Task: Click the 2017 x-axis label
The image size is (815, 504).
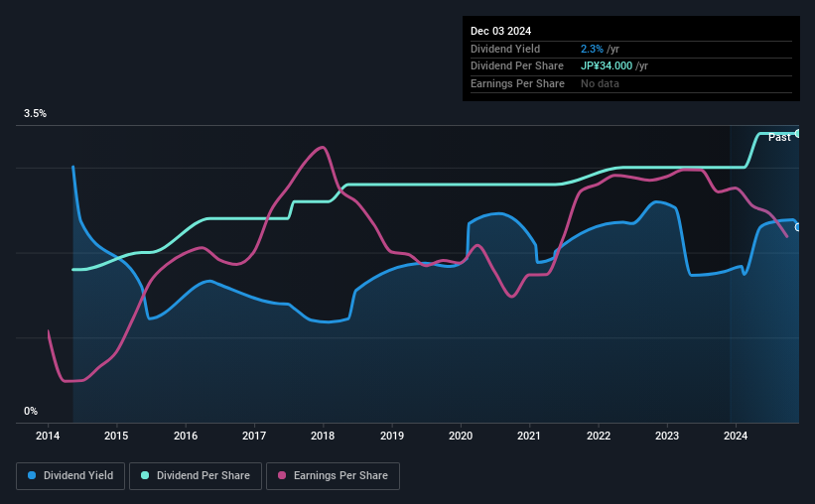Action: click(254, 436)
